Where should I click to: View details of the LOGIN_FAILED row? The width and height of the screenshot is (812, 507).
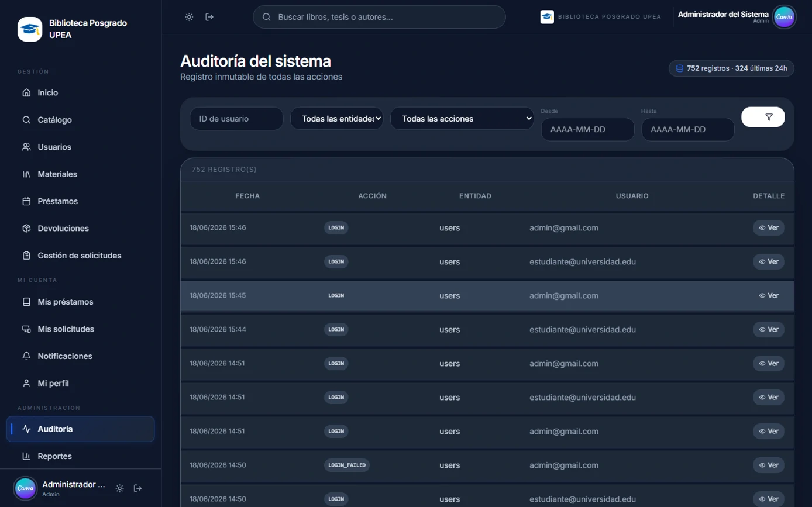[x=769, y=465]
